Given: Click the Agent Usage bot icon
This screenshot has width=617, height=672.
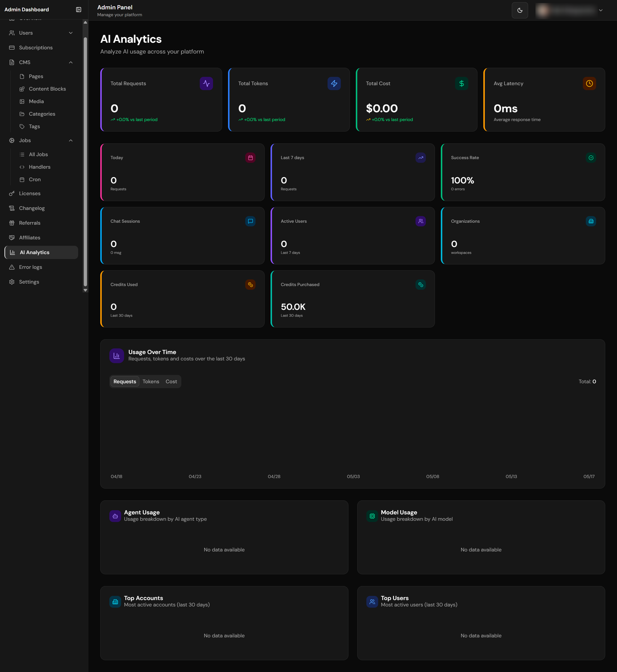Looking at the screenshot, I should [x=115, y=516].
